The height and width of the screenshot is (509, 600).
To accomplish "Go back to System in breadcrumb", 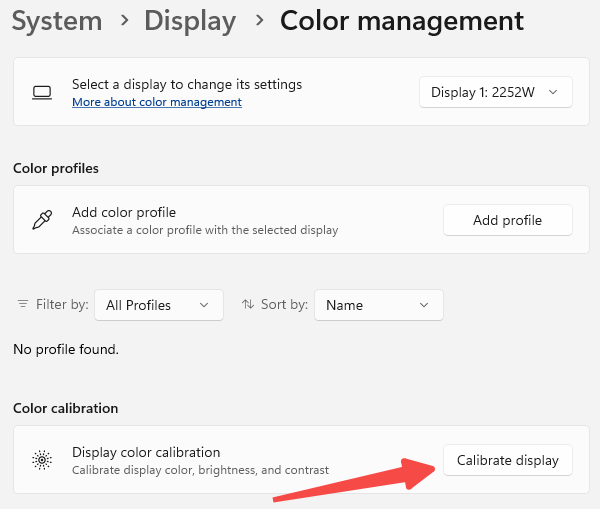I will [x=57, y=21].
